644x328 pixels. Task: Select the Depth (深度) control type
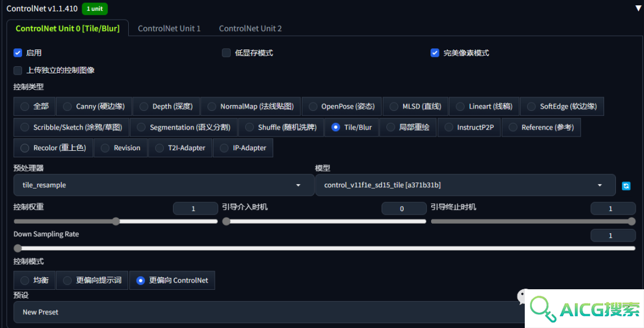point(166,106)
